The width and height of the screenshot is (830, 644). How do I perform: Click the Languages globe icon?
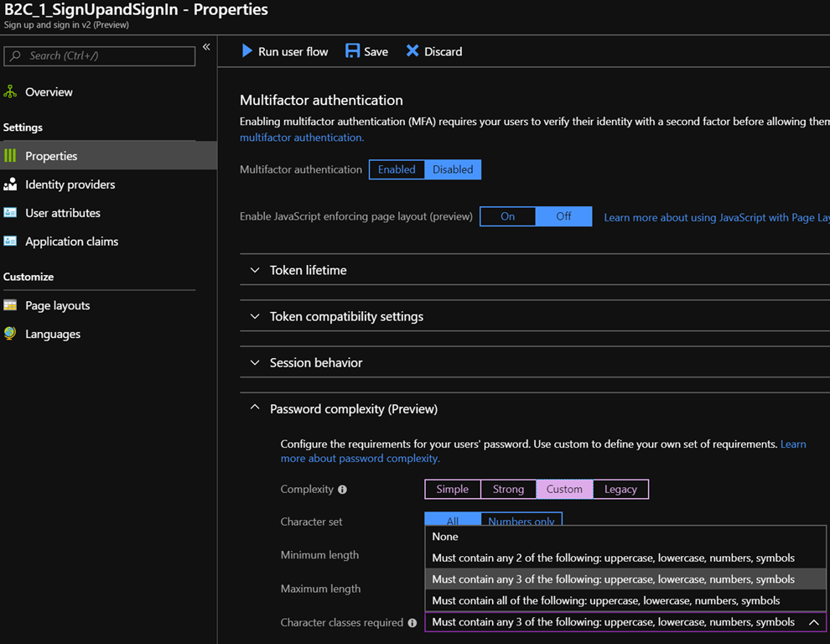[10, 334]
